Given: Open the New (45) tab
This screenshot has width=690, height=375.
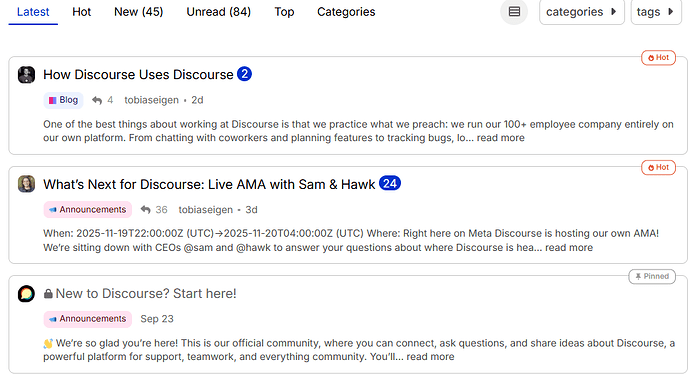Looking at the screenshot, I should (x=138, y=12).
